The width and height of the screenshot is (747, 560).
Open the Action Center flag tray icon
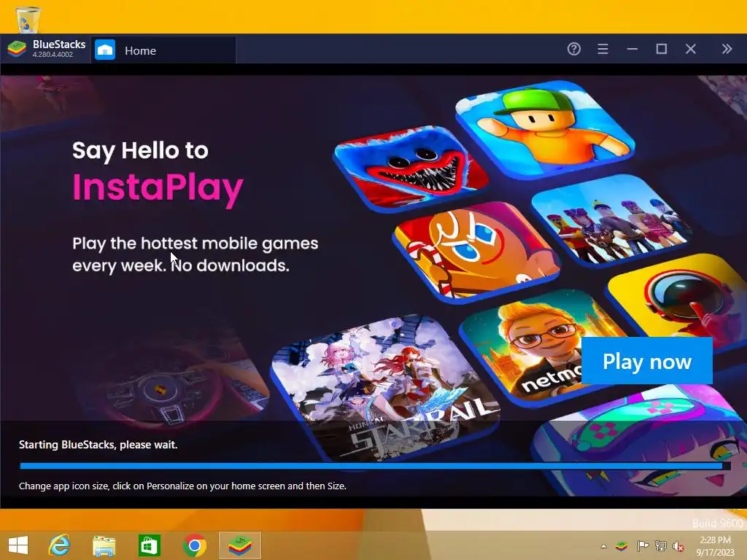pyautogui.click(x=642, y=546)
